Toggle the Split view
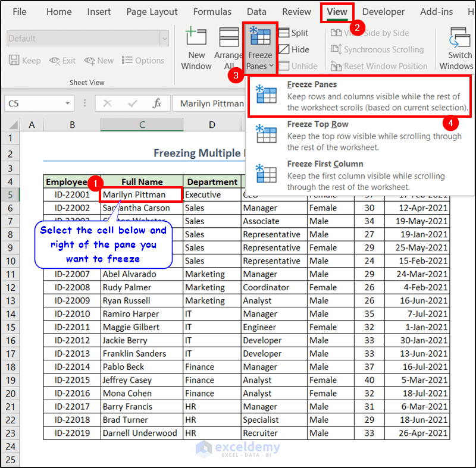This screenshot has height=468, width=476. [296, 33]
